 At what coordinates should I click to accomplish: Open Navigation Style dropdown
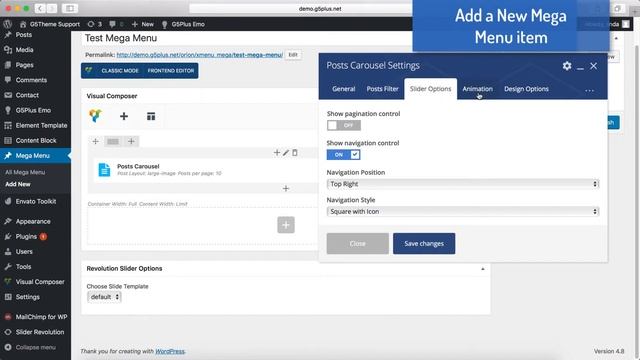(x=463, y=211)
